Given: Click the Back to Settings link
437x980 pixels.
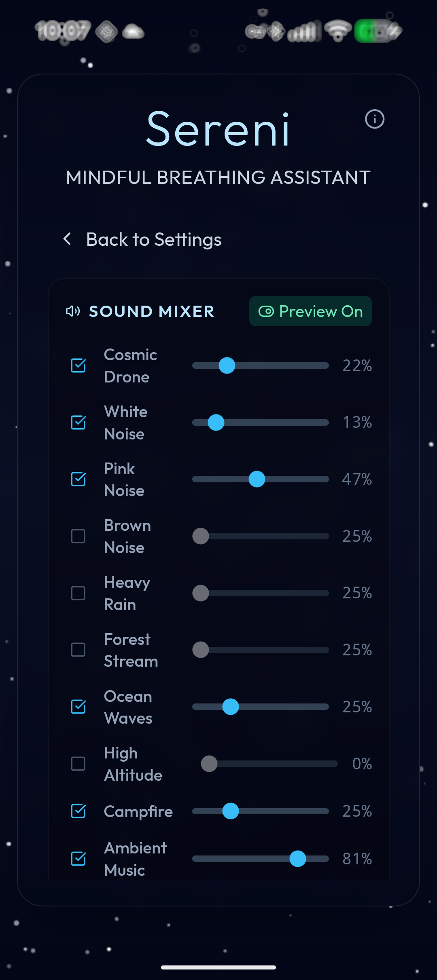Looking at the screenshot, I should 153,239.
